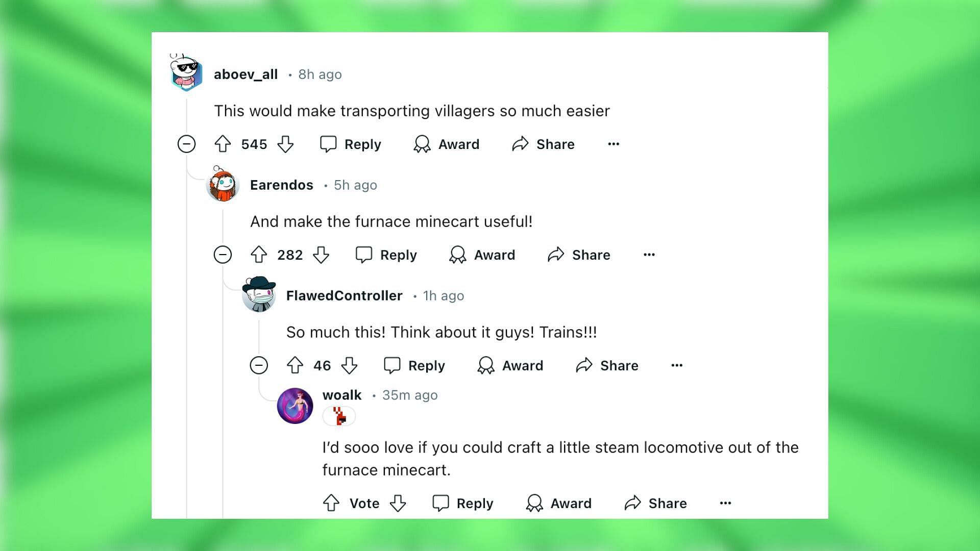
Task: Click Reply on the Earendos comment
Action: click(x=388, y=254)
